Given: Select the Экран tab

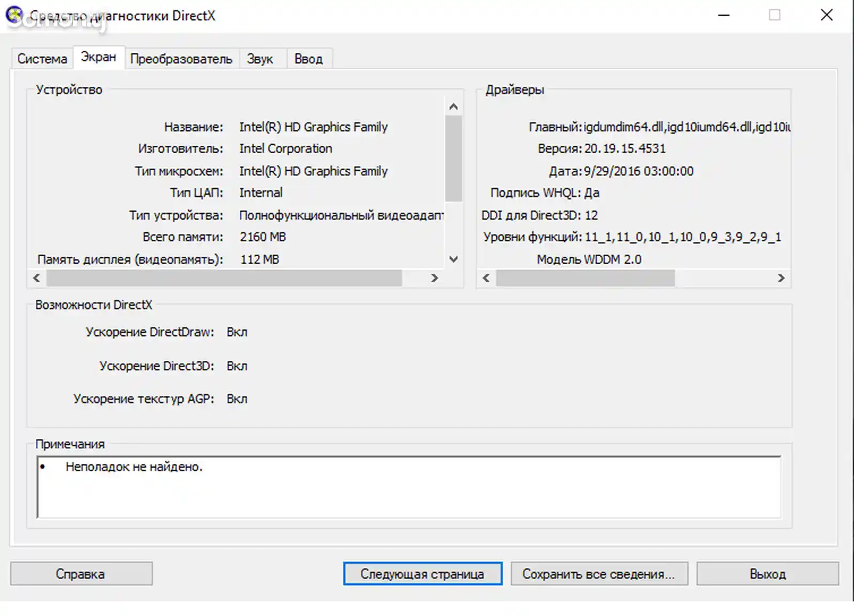Looking at the screenshot, I should tap(98, 57).
